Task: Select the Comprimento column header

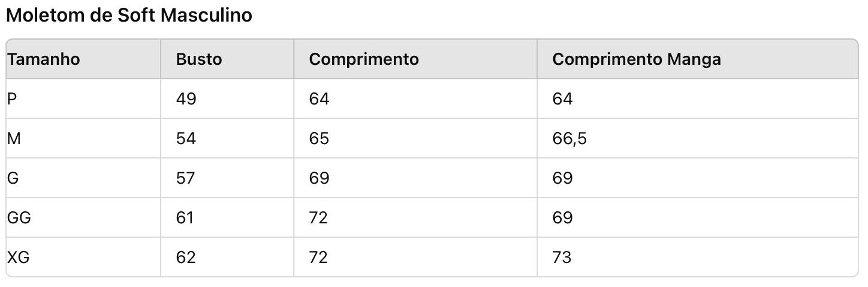Action: (x=364, y=59)
